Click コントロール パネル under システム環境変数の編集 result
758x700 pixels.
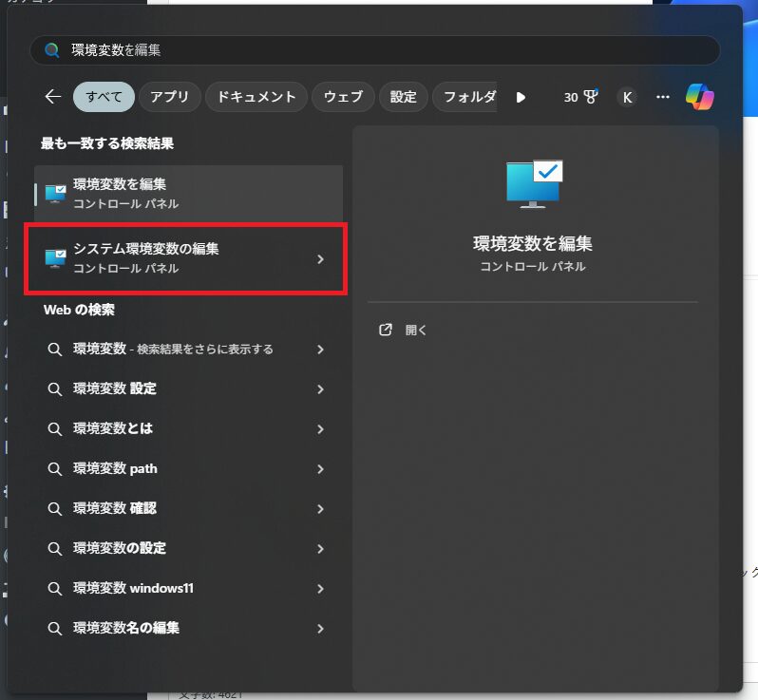(x=125, y=268)
